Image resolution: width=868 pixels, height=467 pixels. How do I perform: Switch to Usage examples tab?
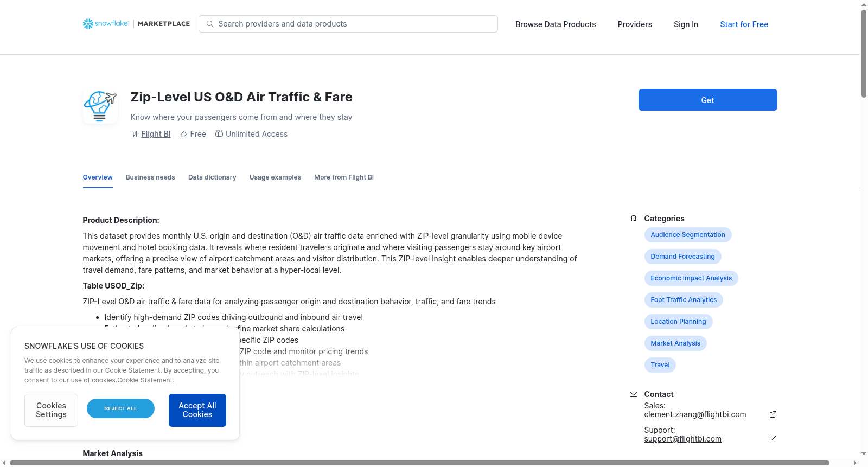tap(275, 177)
